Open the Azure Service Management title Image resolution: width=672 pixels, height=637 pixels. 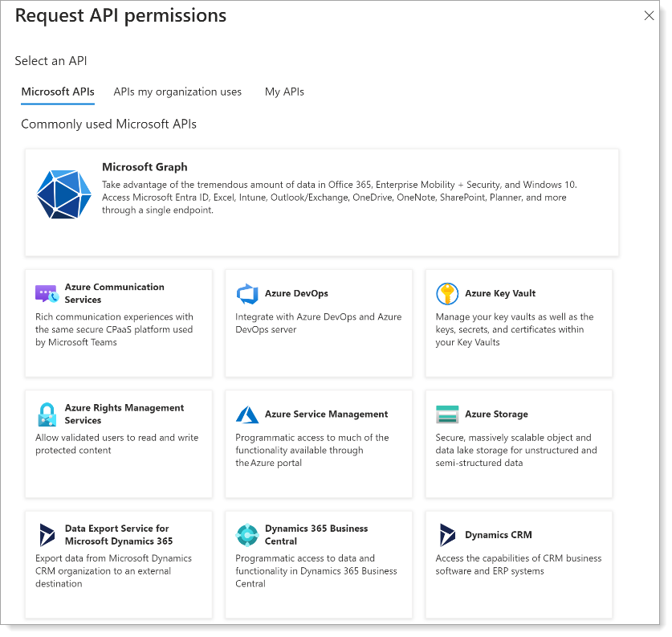point(326,414)
